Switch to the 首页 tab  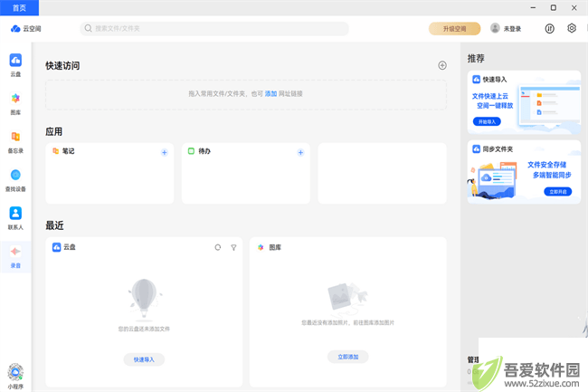coord(19,8)
